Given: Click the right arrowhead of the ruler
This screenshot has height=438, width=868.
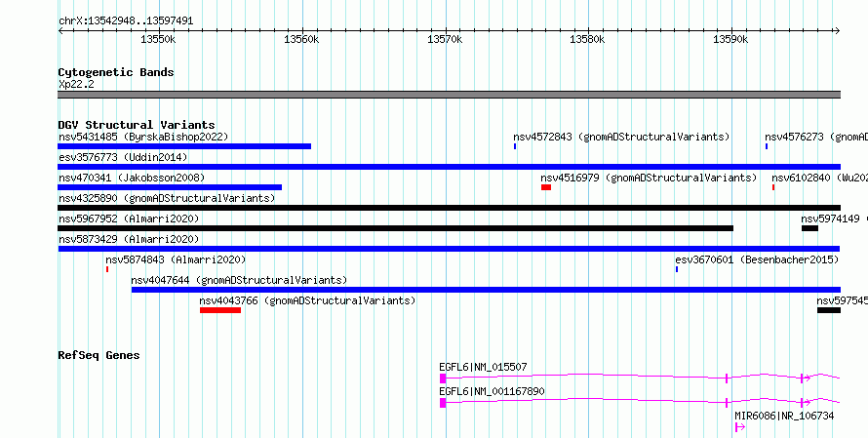Looking at the screenshot, I should coord(837,31).
